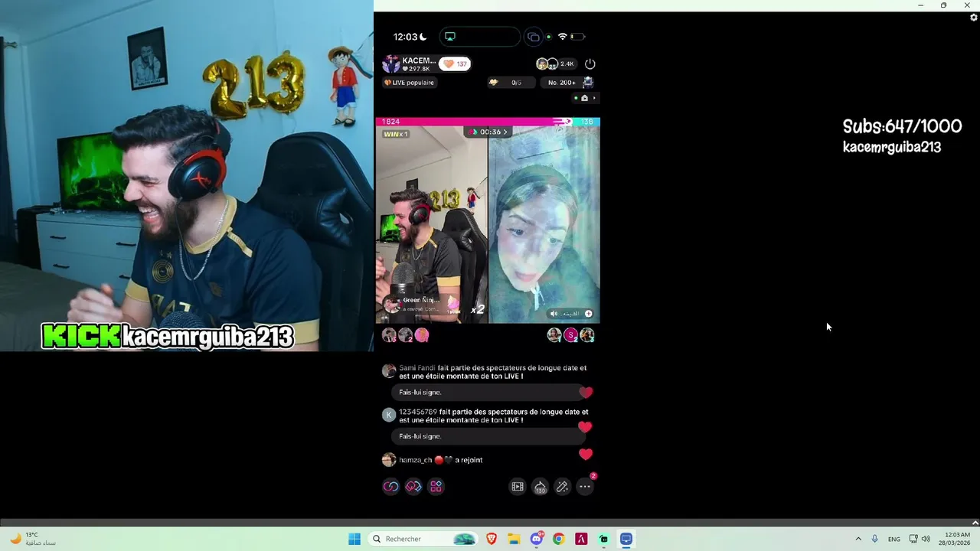Tap the WIN x1 badge
This screenshot has width=980, height=551.
point(396,134)
